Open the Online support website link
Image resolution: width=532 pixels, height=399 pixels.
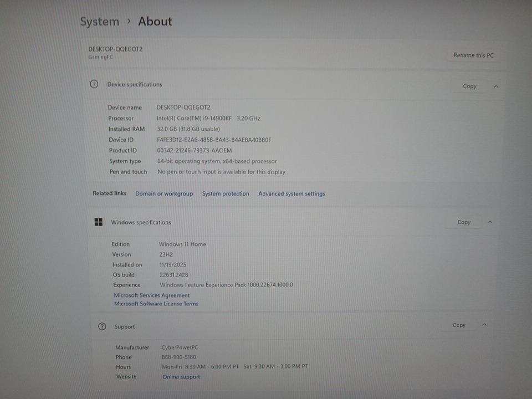[181, 377]
